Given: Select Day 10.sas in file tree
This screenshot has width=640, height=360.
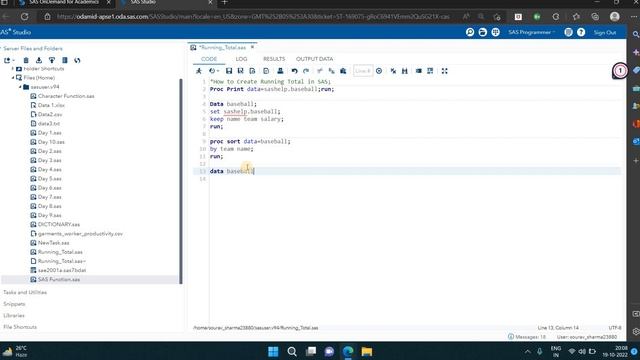Looking at the screenshot, I should pos(51,142).
